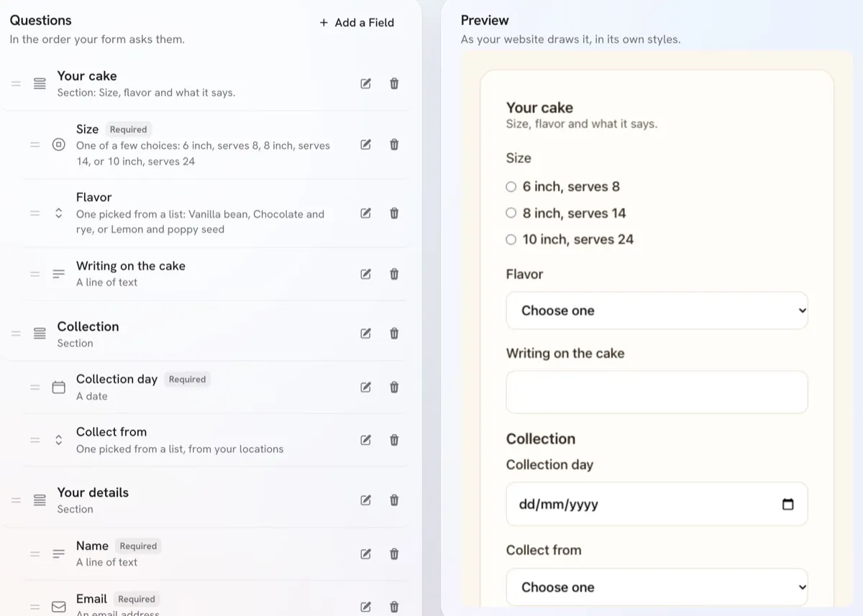Click the drag handle beside Collection section
Image resolution: width=863 pixels, height=616 pixels.
pos(16,334)
